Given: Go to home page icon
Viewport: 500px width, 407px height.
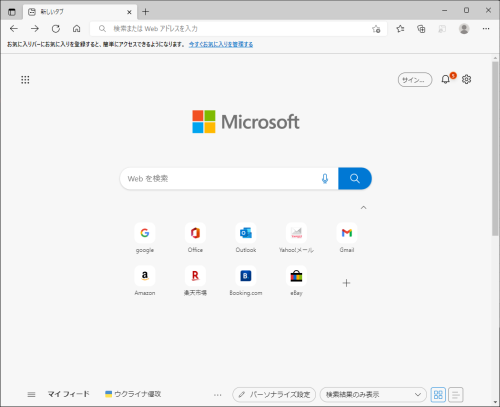Looking at the screenshot, I should click(x=77, y=29).
